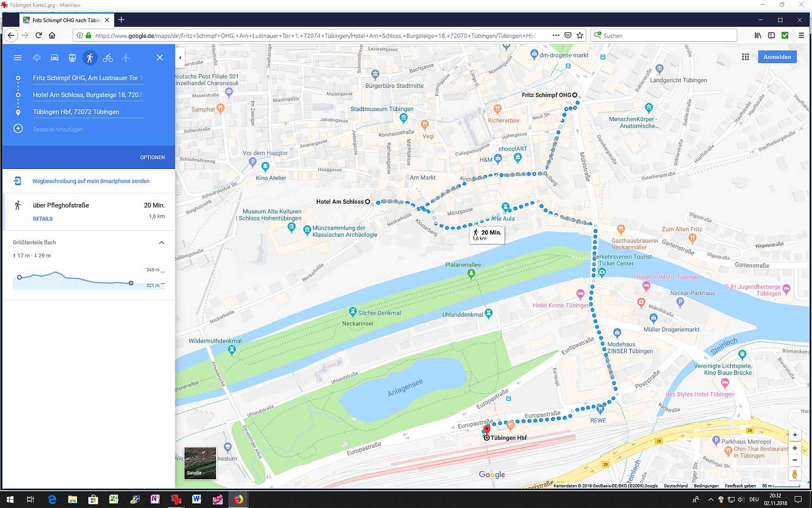The width and height of the screenshot is (812, 508).
Task: Open Microsoft Word from the taskbar
Action: tap(197, 499)
